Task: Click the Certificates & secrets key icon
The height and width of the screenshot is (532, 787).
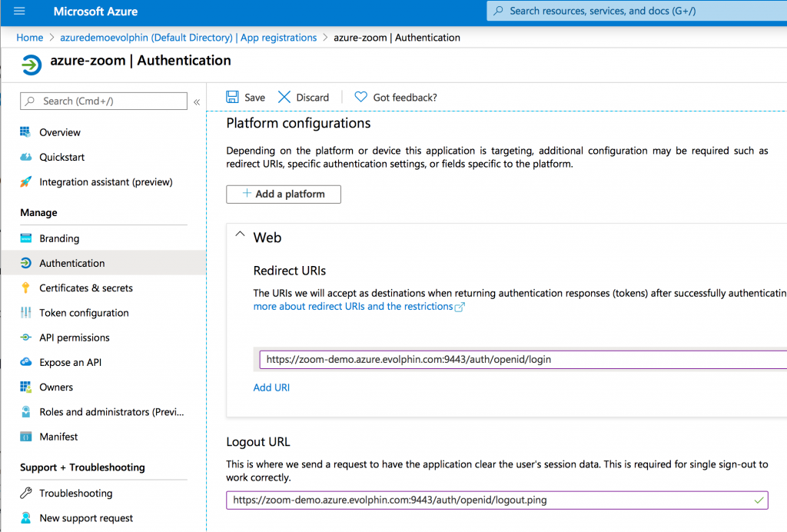Action: click(x=25, y=288)
